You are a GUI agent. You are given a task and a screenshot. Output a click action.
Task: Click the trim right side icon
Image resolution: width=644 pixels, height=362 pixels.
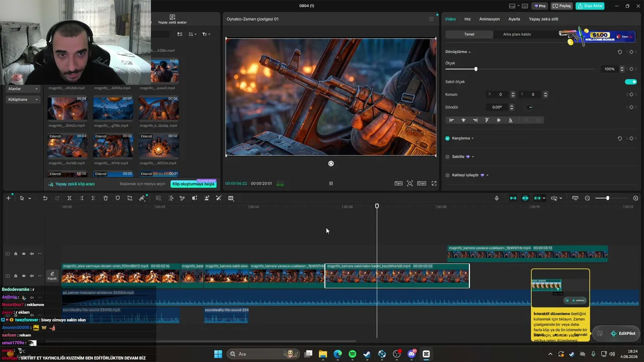click(94, 198)
